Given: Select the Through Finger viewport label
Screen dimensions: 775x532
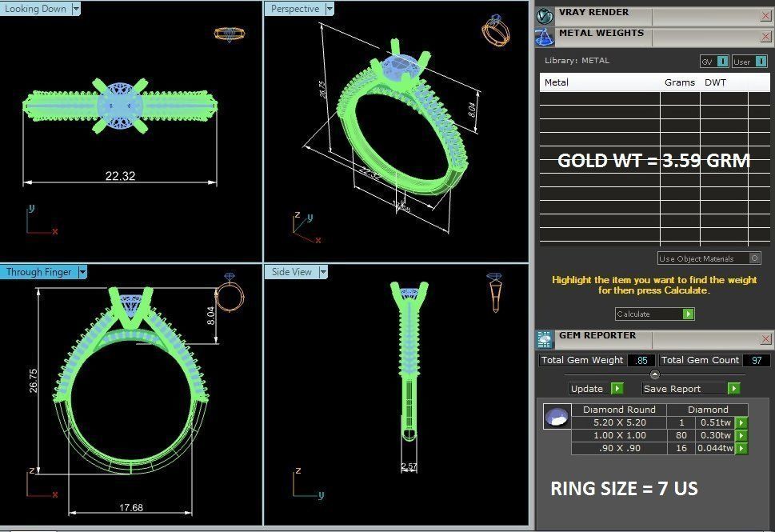Looking at the screenshot, I should pyautogui.click(x=38, y=272).
